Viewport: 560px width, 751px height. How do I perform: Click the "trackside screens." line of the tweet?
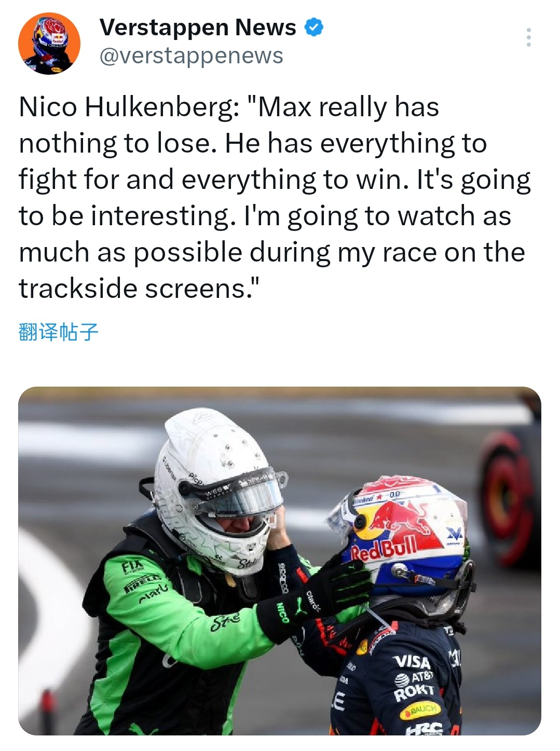[139, 289]
